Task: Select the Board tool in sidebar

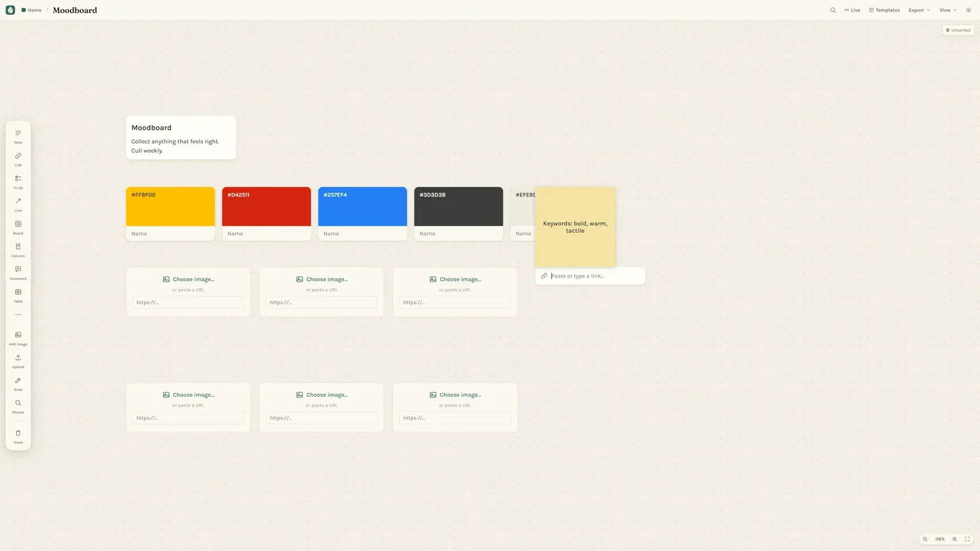Action: pyautogui.click(x=18, y=227)
